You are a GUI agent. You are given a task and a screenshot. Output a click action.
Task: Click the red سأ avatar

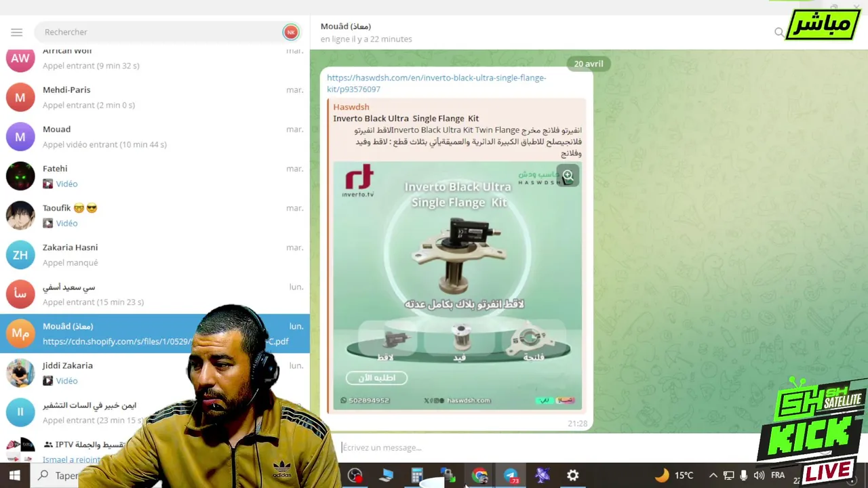(x=20, y=293)
